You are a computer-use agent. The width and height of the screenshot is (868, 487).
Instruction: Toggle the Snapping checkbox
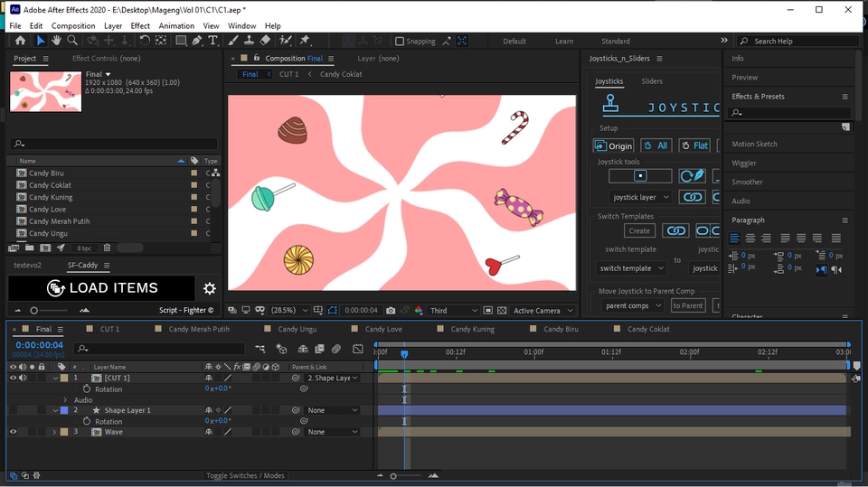coord(399,41)
